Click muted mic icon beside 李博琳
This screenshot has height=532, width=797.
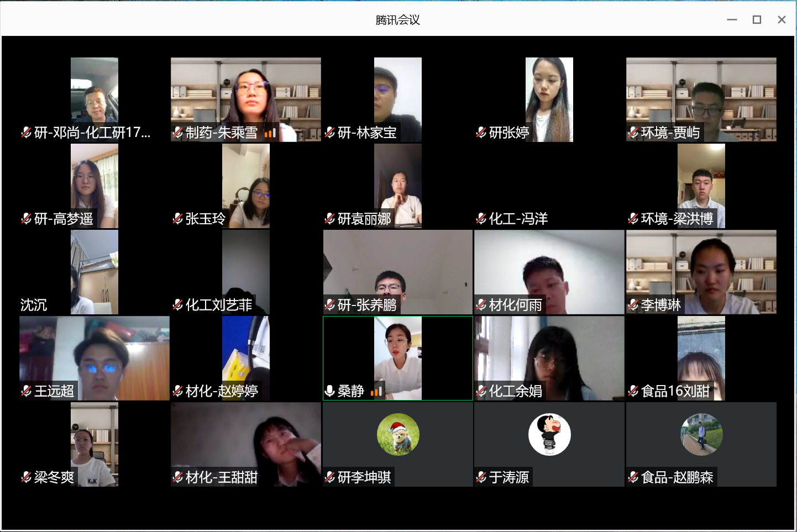tap(633, 305)
